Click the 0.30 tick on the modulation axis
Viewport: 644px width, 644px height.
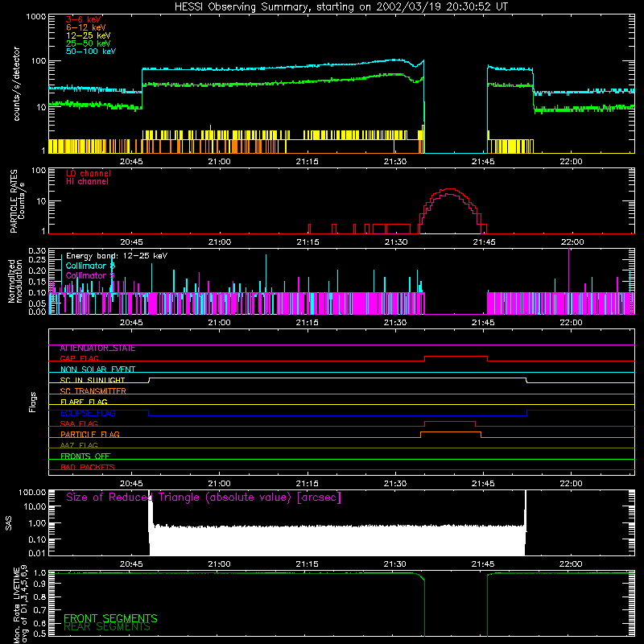coord(37,251)
